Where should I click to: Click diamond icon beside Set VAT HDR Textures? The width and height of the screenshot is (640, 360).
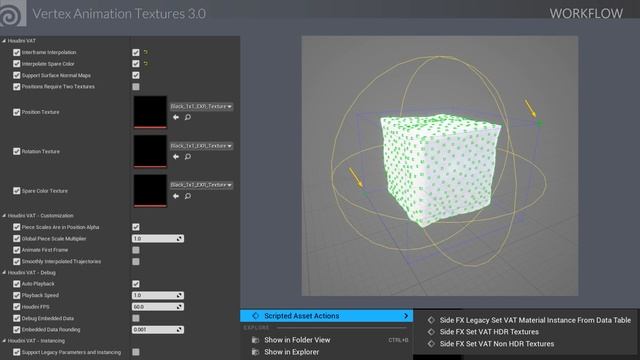(431, 332)
